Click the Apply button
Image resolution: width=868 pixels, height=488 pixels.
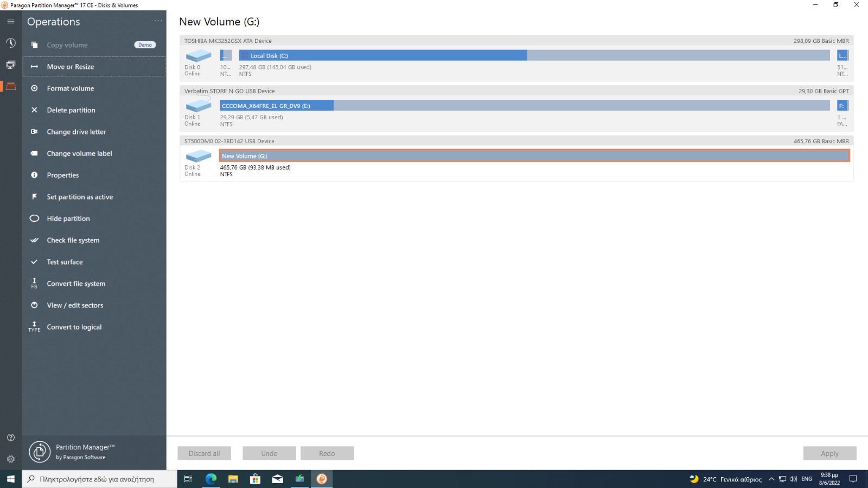[829, 453]
